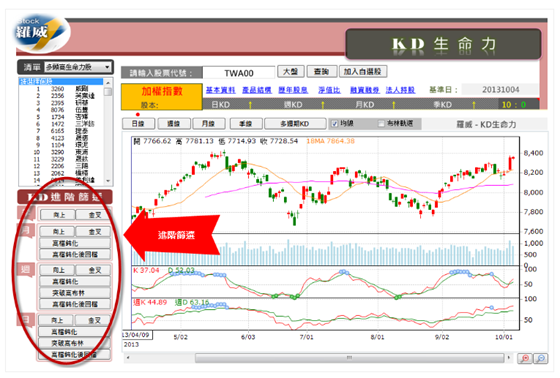Toggle the 均線 moving average checkbox
560x378 pixels.
point(335,124)
